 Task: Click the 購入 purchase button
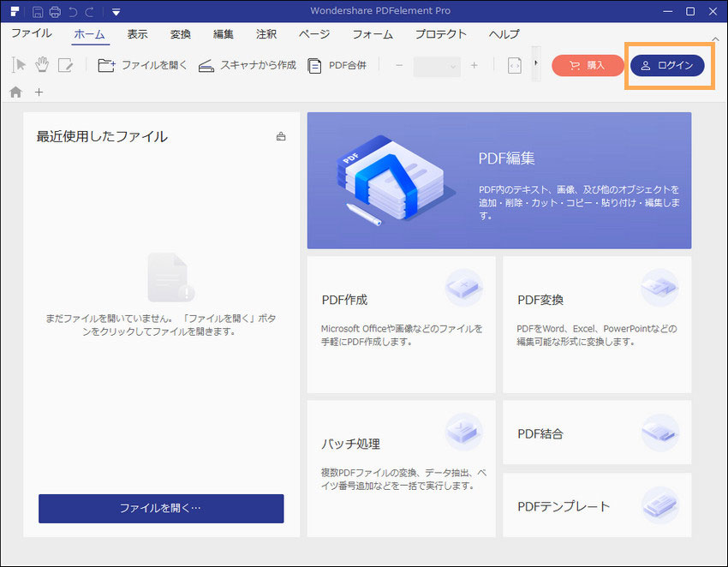[x=588, y=65]
